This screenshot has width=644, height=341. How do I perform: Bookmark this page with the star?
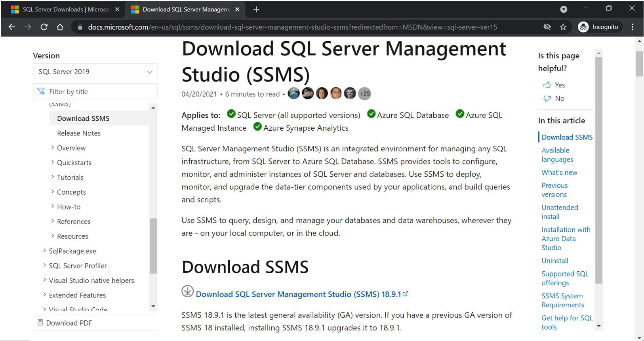click(x=563, y=27)
